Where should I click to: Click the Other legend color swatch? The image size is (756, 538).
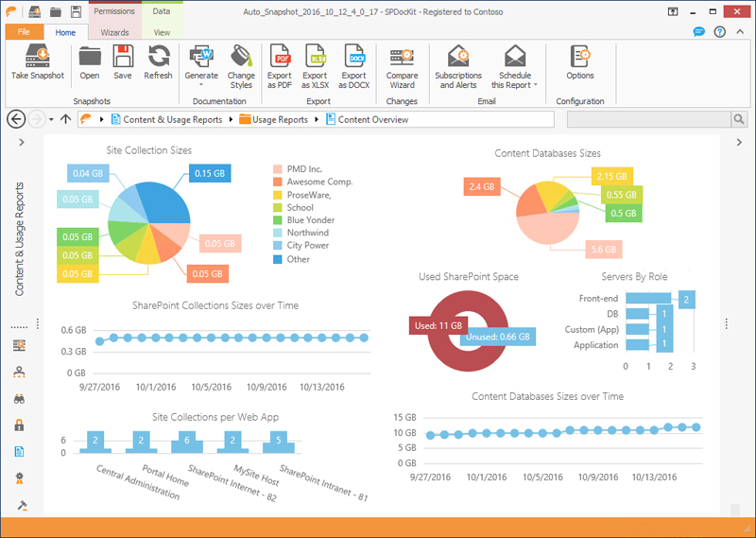click(x=277, y=259)
